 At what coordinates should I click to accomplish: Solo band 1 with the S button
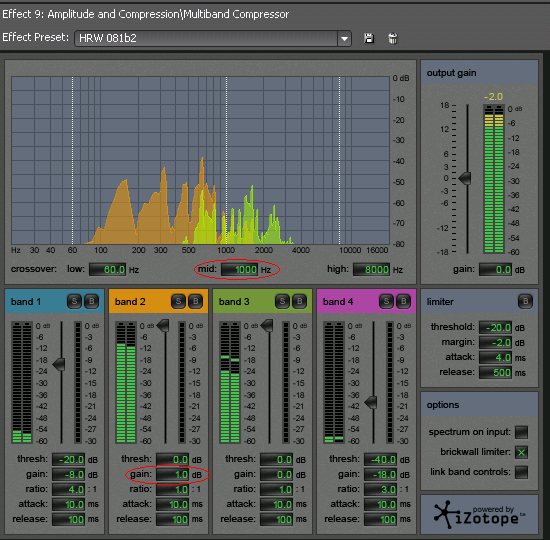click(74, 301)
